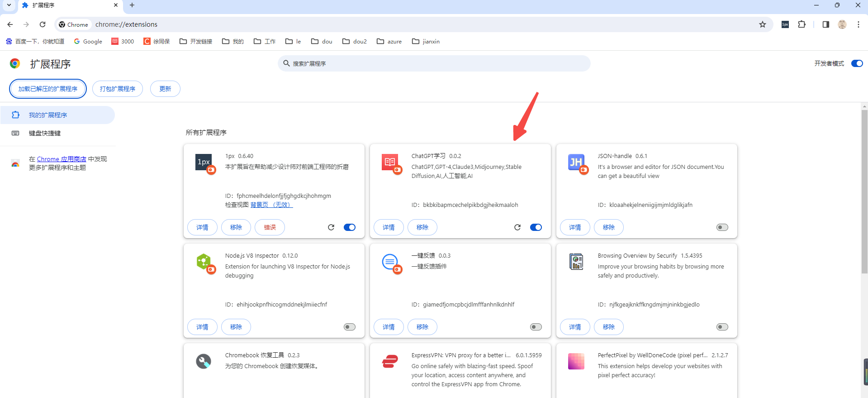
Task: Open the 百度一下 bookmark
Action: (35, 41)
